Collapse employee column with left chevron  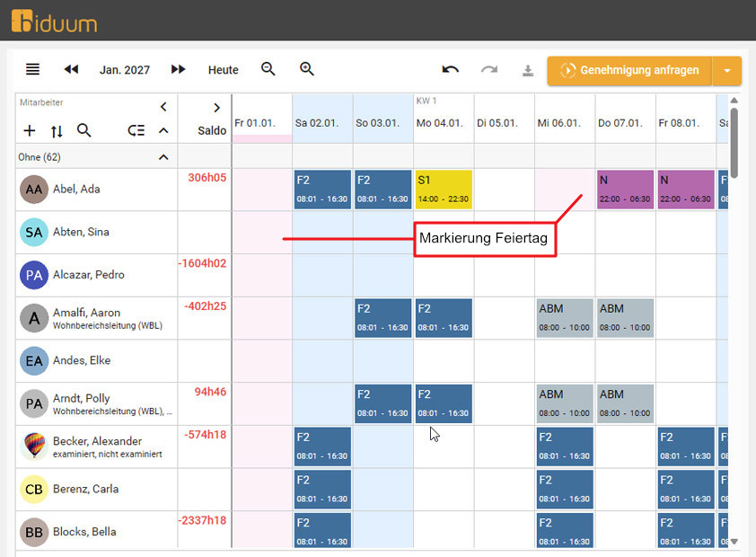click(163, 107)
